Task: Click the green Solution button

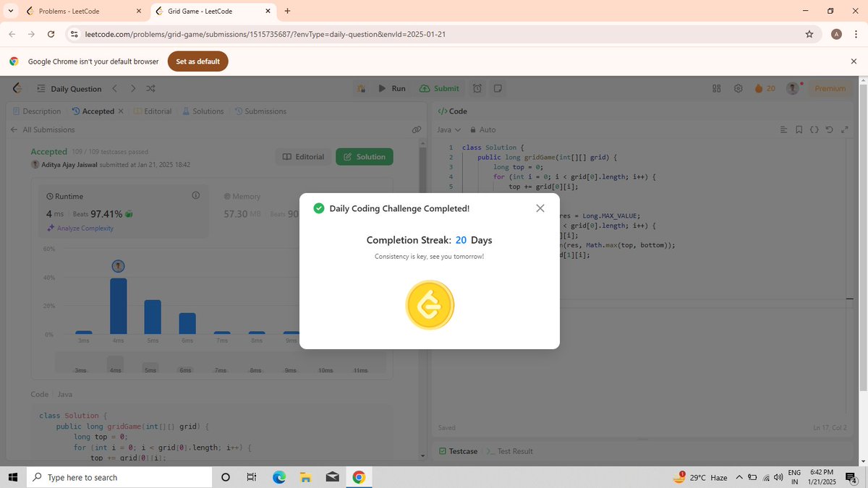Action: [365, 157]
